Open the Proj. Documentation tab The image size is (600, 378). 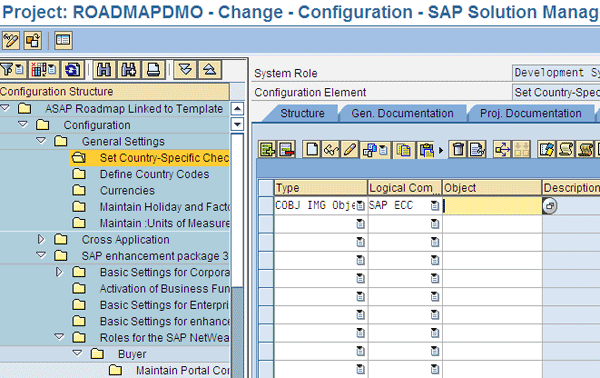point(530,114)
